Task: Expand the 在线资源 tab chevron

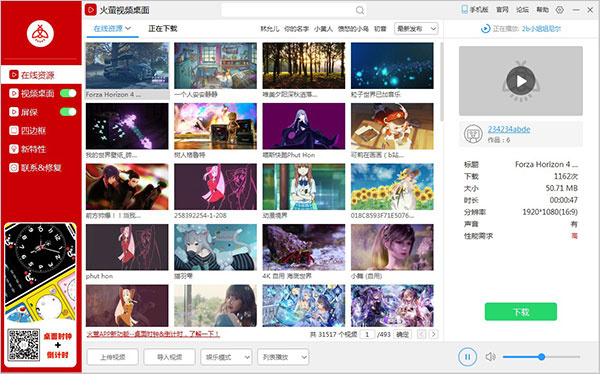Action: 128,28
